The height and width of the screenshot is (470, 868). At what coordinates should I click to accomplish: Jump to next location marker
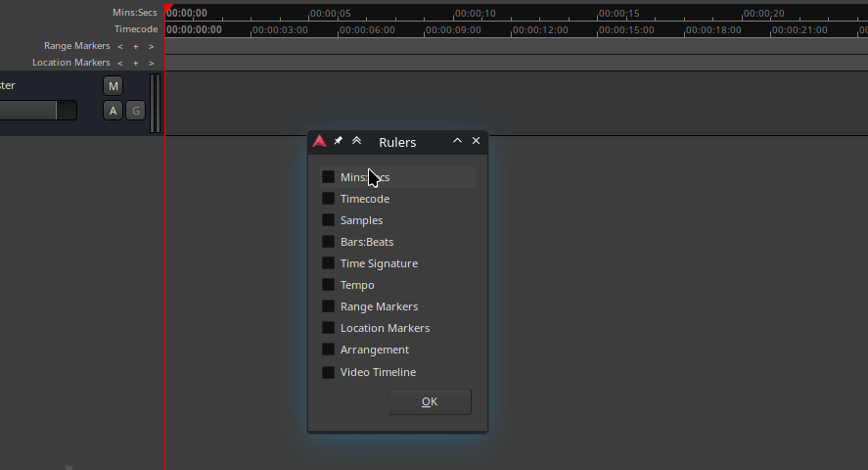pos(151,63)
